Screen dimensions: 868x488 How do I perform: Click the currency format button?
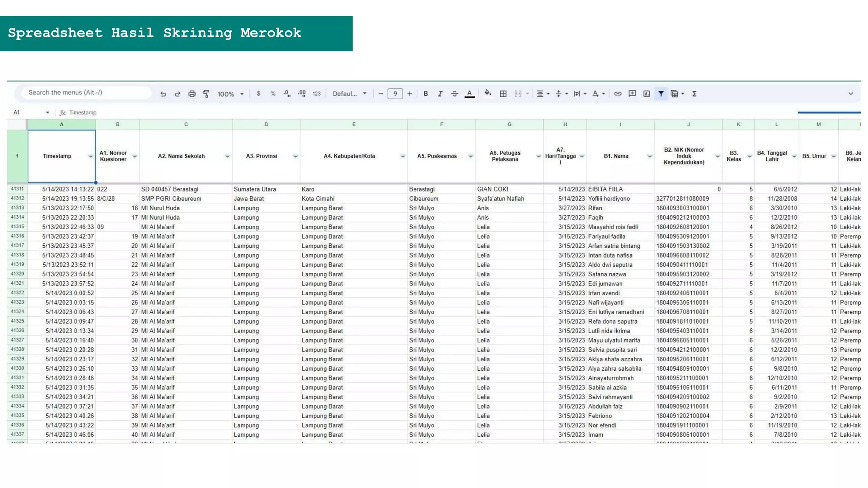(x=259, y=94)
